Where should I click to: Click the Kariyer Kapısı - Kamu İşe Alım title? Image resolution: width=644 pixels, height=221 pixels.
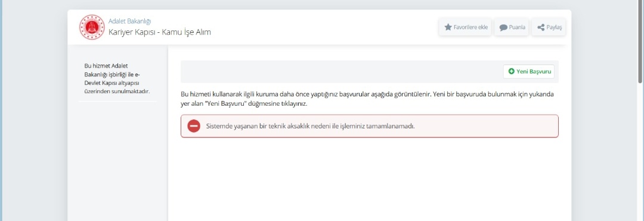[x=160, y=32]
